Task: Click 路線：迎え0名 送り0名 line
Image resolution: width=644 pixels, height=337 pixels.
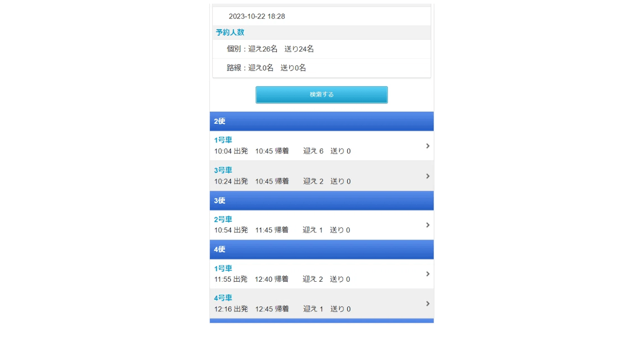Action: pyautogui.click(x=266, y=68)
